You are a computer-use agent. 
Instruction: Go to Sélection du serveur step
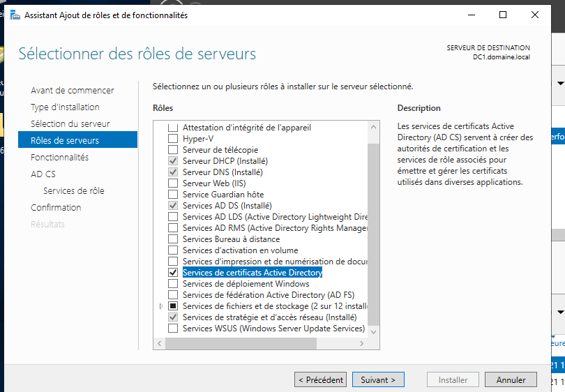tap(70, 124)
